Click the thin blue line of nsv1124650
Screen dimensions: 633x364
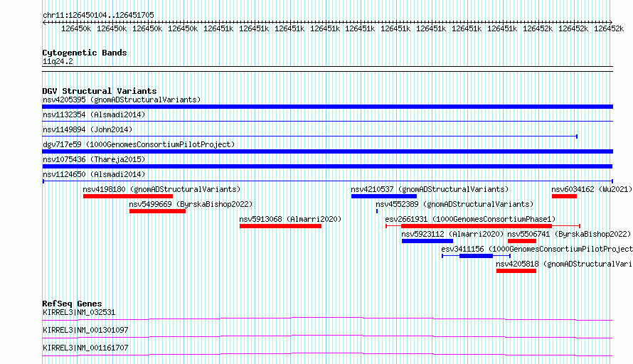pyautogui.click(x=327, y=181)
